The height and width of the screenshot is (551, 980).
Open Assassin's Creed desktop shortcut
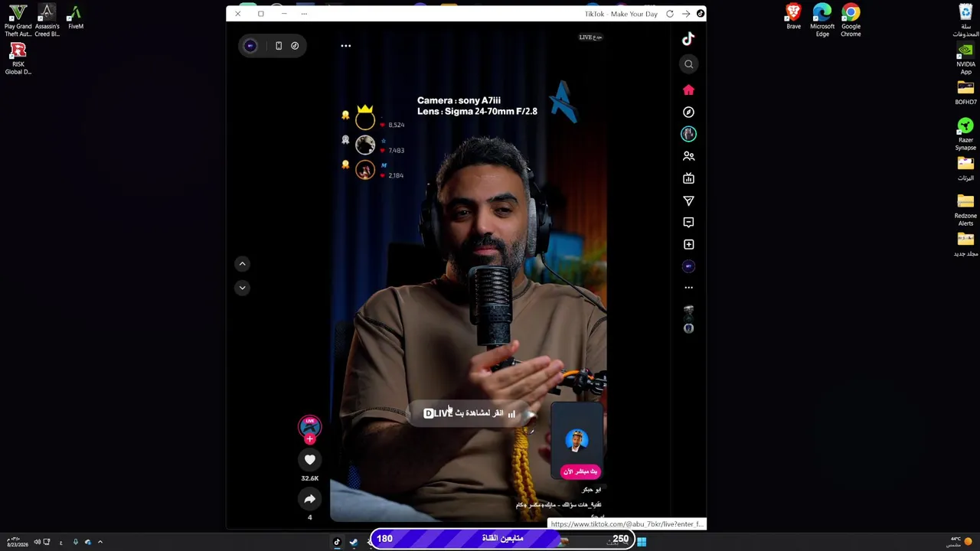(47, 20)
